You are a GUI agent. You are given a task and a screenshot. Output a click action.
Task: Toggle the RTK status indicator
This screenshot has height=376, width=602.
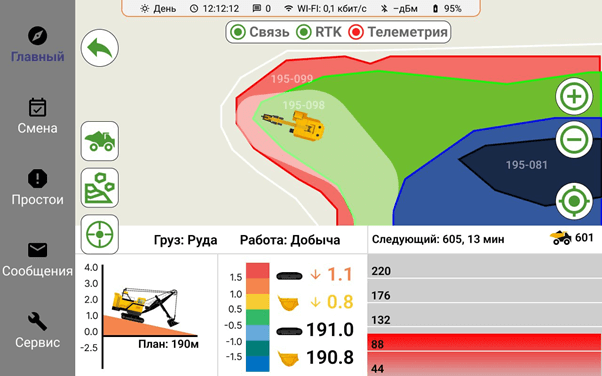[x=319, y=32]
